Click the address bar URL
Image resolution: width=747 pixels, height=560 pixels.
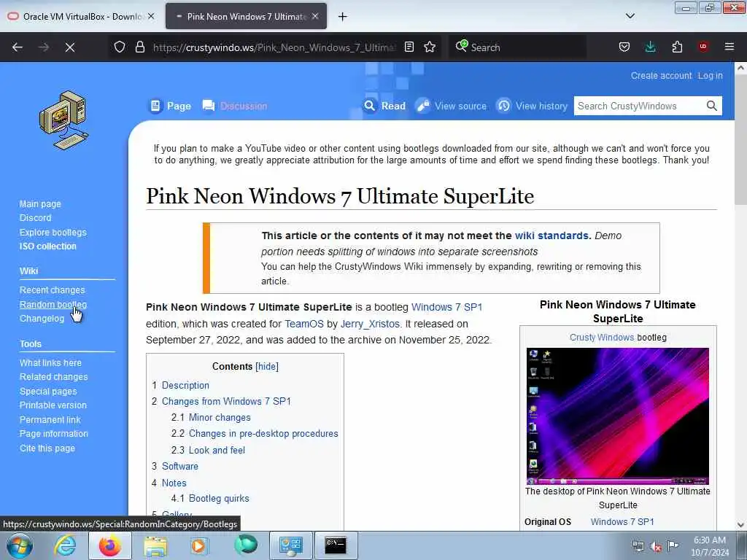pos(274,47)
